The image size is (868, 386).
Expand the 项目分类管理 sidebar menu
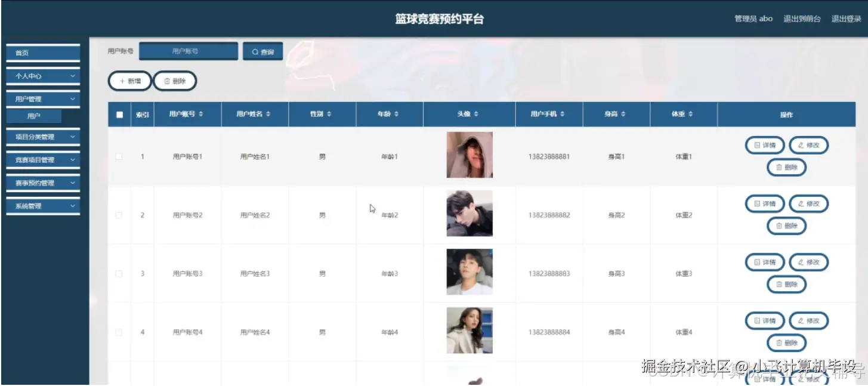43,137
